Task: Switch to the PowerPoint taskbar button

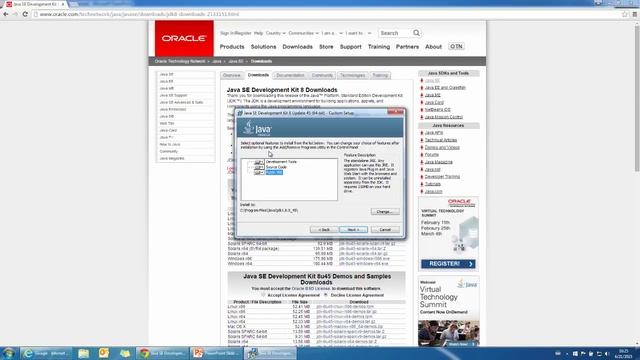Action: pyautogui.click(x=216, y=353)
